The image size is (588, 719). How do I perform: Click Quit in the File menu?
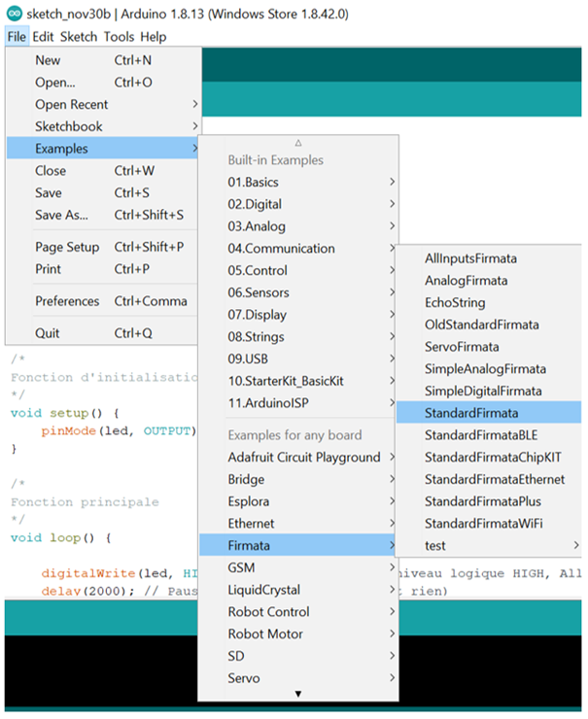pos(48,333)
